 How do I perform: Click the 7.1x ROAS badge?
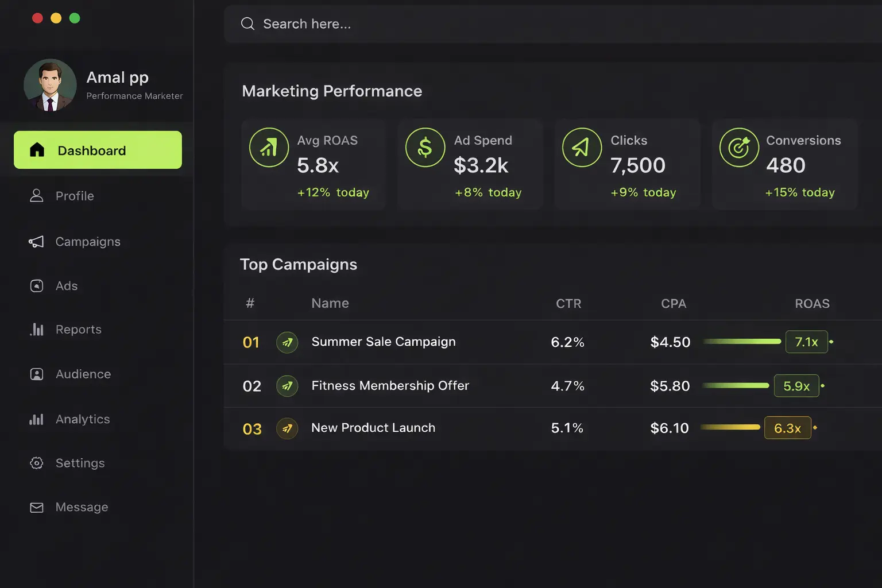[807, 342]
